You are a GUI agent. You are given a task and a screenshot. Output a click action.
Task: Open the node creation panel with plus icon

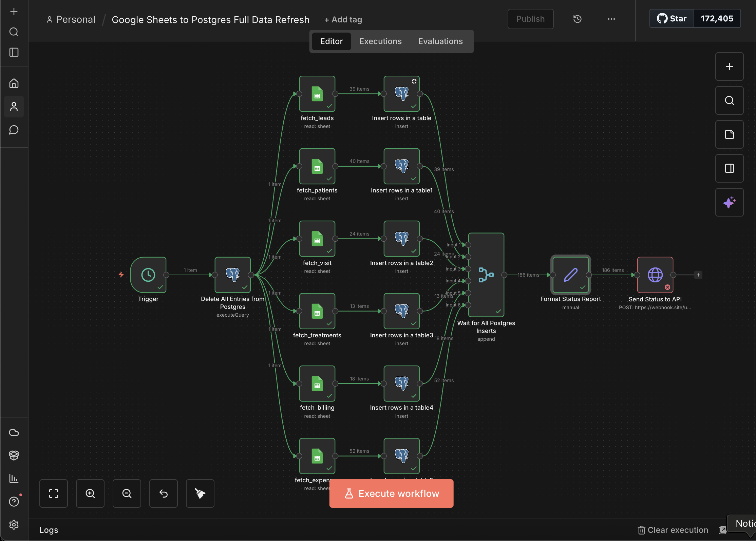729,67
